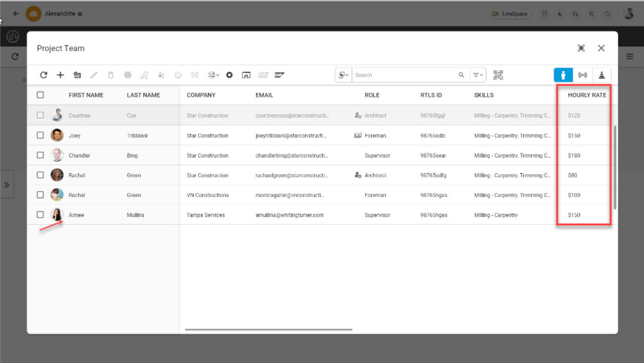Click the horizontal scrollbar under the table

(269, 330)
